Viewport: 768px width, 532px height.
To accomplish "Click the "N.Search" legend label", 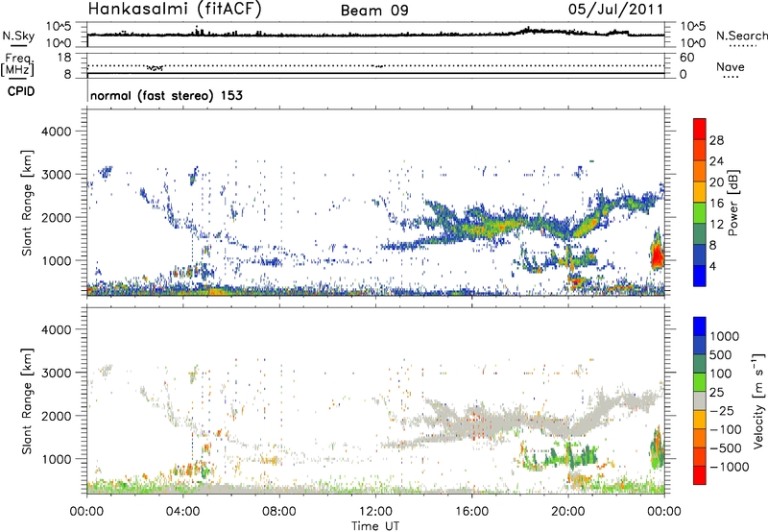I will (741, 36).
